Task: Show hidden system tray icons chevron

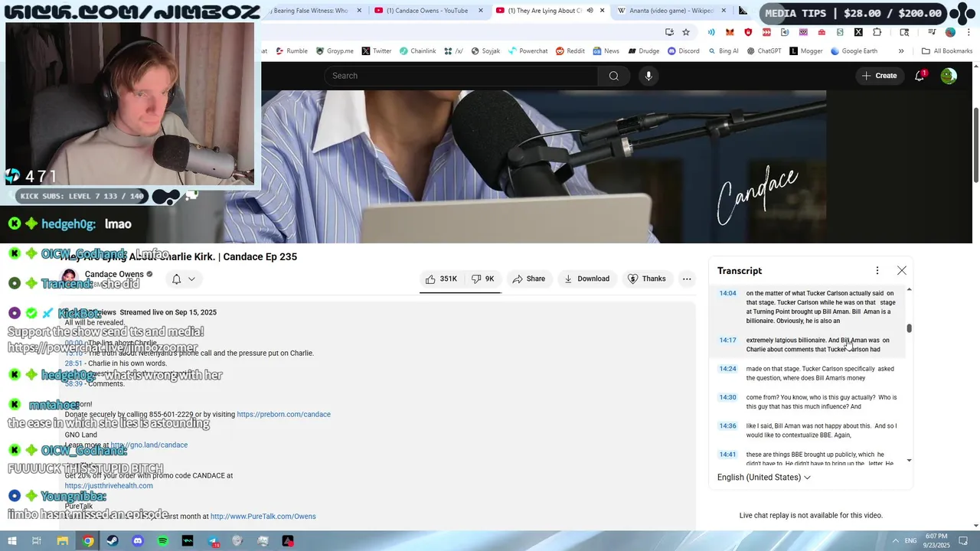Action: pyautogui.click(x=896, y=541)
